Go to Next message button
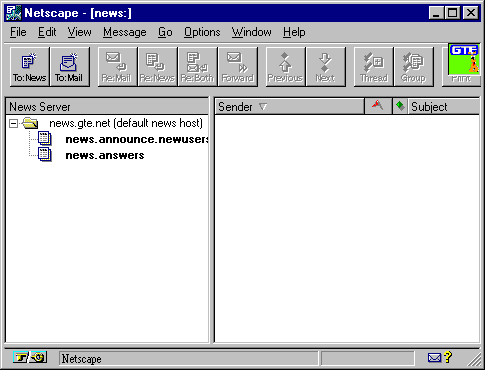 [x=326, y=67]
